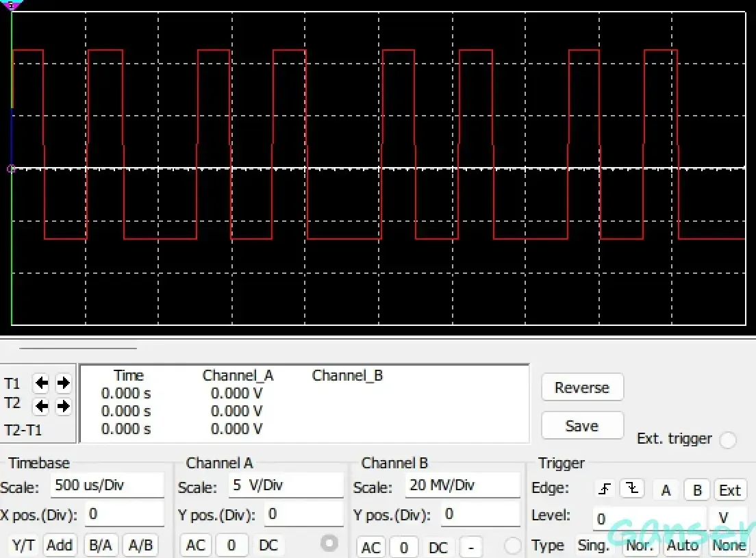
Task: Toggle Channel A input terminal indicator
Action: click(329, 543)
